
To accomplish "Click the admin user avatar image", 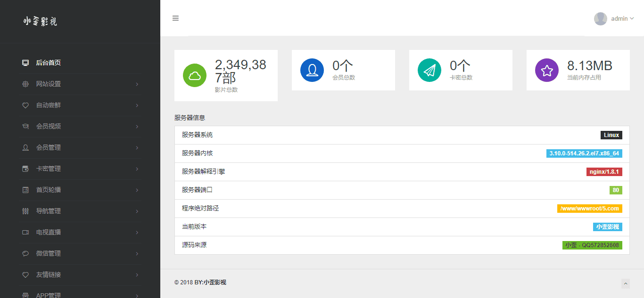I will click(x=600, y=18).
